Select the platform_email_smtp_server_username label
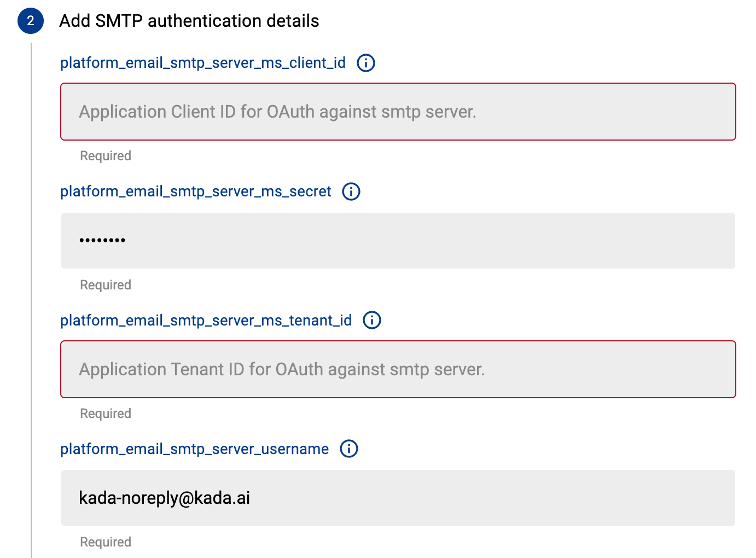Viewport: 756px width, 558px height. pyautogui.click(x=194, y=449)
